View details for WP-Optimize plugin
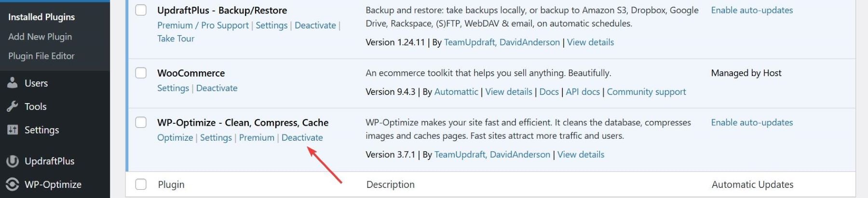Screen dimensions: 868x198 581,154
